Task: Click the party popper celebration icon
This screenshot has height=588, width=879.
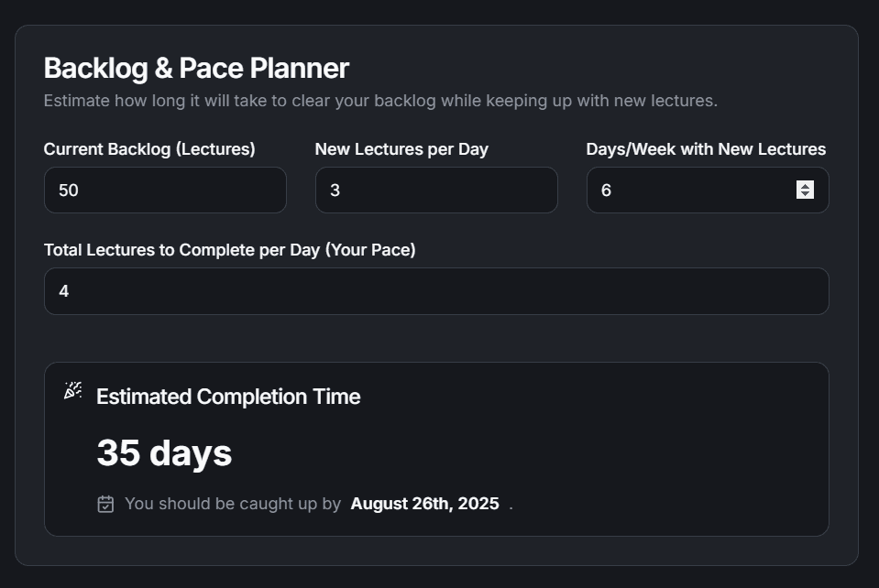Action: pos(71,390)
